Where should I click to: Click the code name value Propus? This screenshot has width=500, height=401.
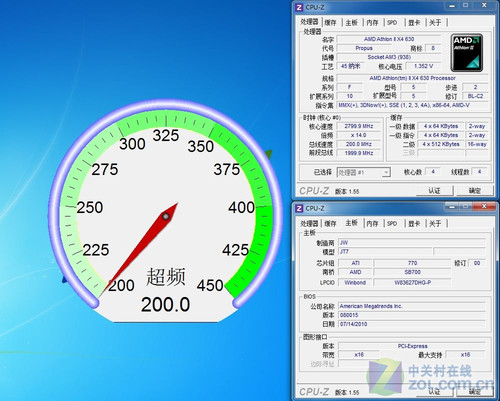364,48
